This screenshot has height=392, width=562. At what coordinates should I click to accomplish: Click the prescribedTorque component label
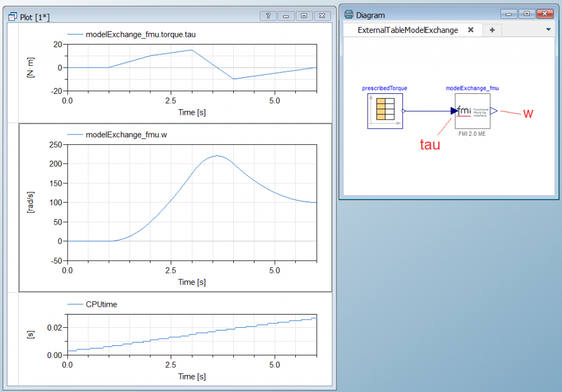point(385,88)
